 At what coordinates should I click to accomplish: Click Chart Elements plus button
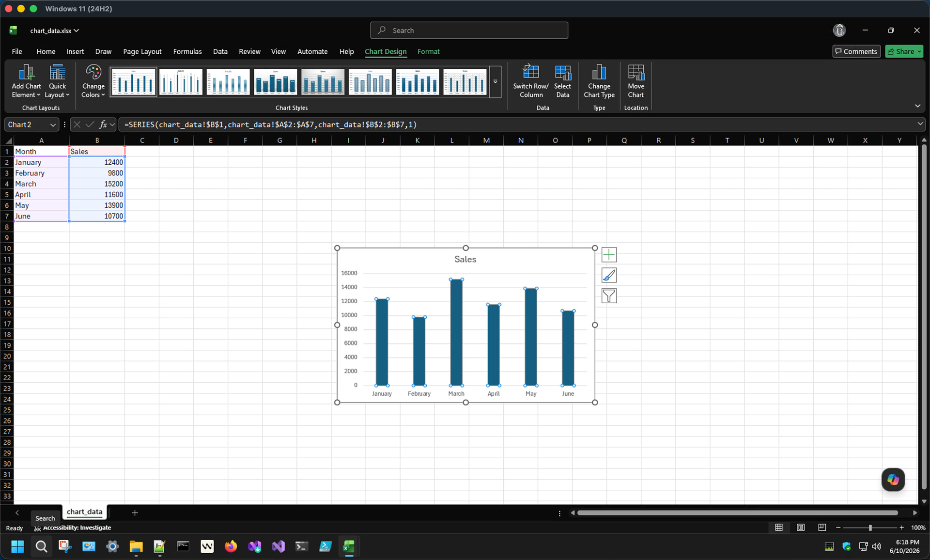(x=609, y=255)
